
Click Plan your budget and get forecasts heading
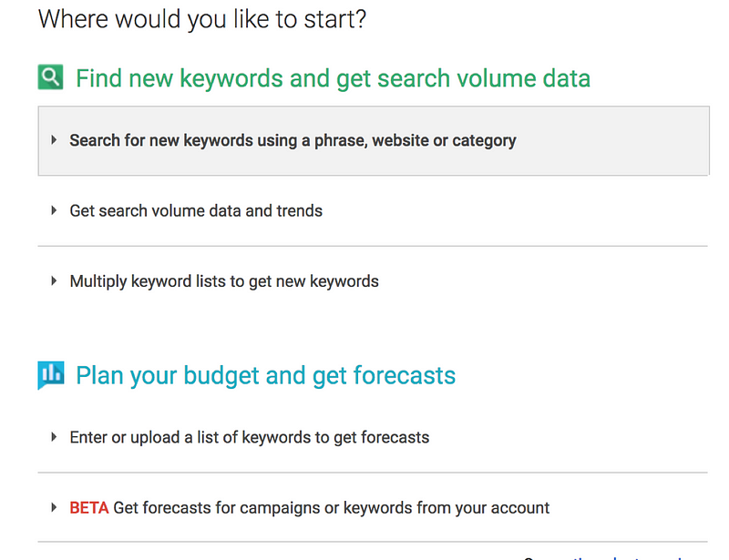click(265, 375)
